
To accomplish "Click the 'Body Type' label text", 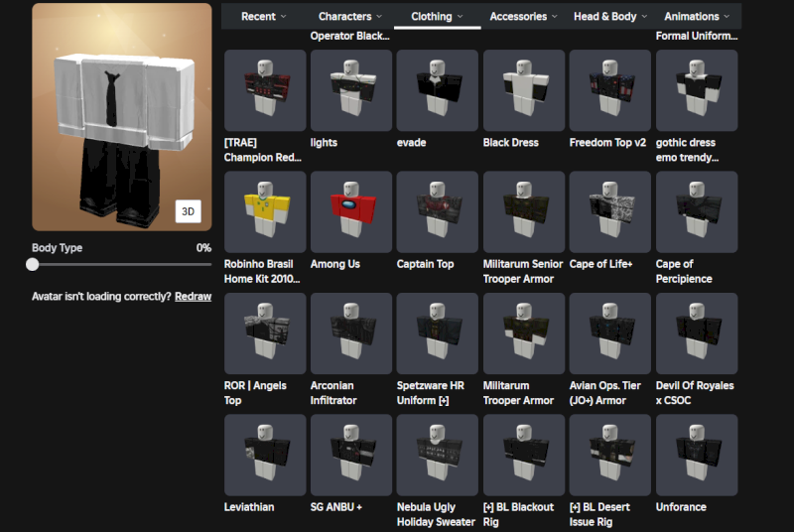I will [x=57, y=248].
